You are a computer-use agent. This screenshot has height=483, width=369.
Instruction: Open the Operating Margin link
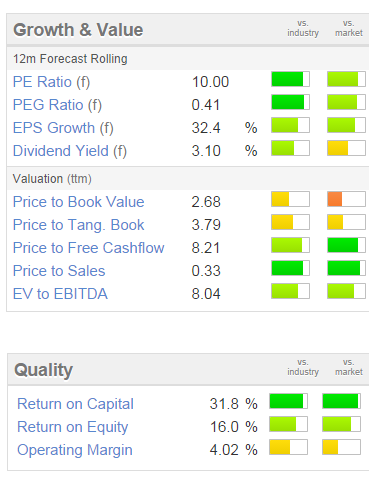pos(75,450)
